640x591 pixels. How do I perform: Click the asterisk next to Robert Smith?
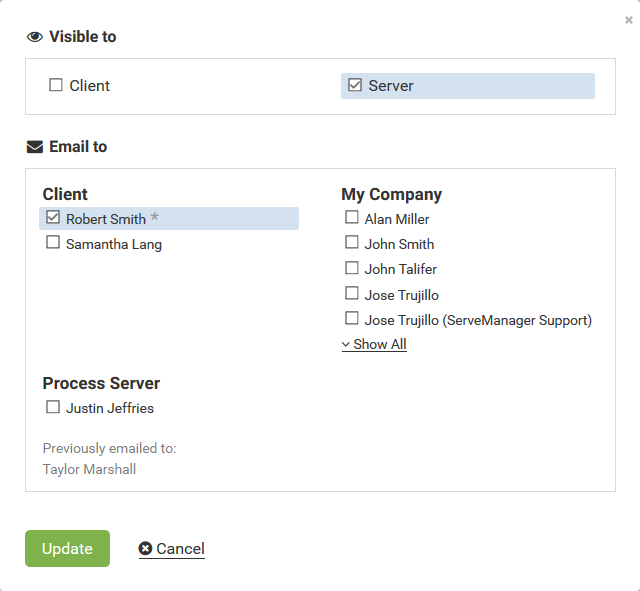(155, 218)
